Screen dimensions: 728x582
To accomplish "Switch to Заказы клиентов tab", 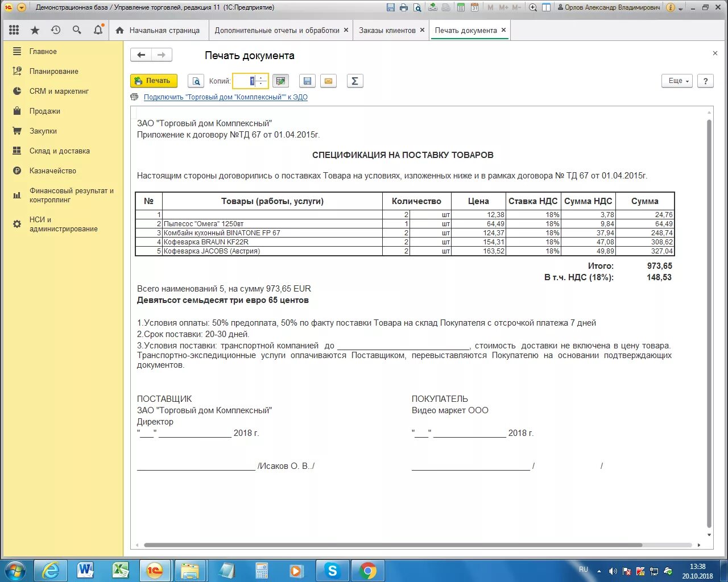I will click(x=387, y=30).
